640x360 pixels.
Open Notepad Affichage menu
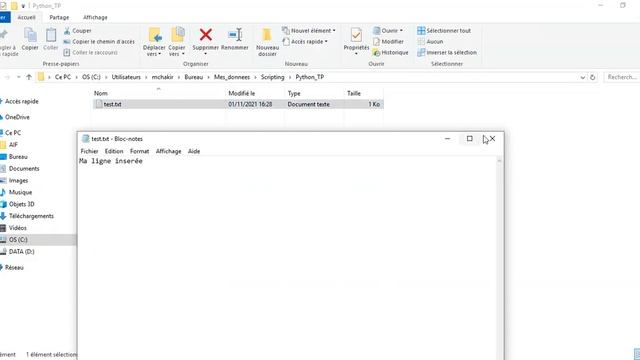(x=169, y=151)
